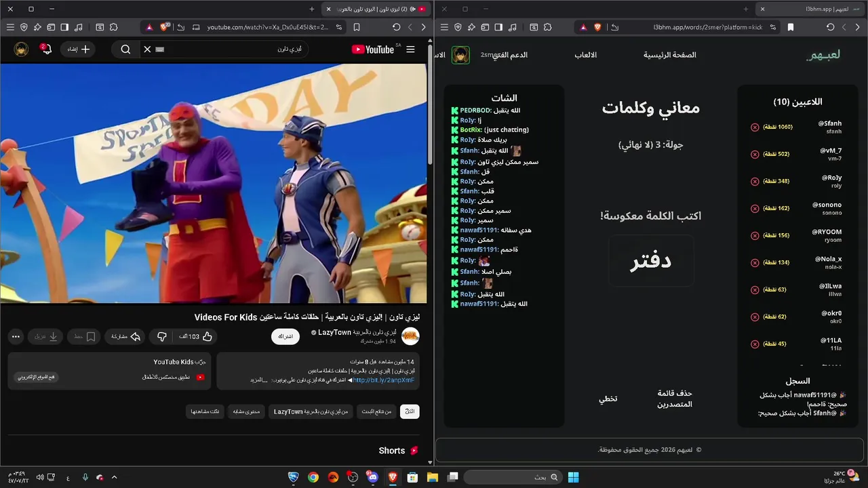
Task: Click the delete leaderboard button
Action: click(675, 399)
